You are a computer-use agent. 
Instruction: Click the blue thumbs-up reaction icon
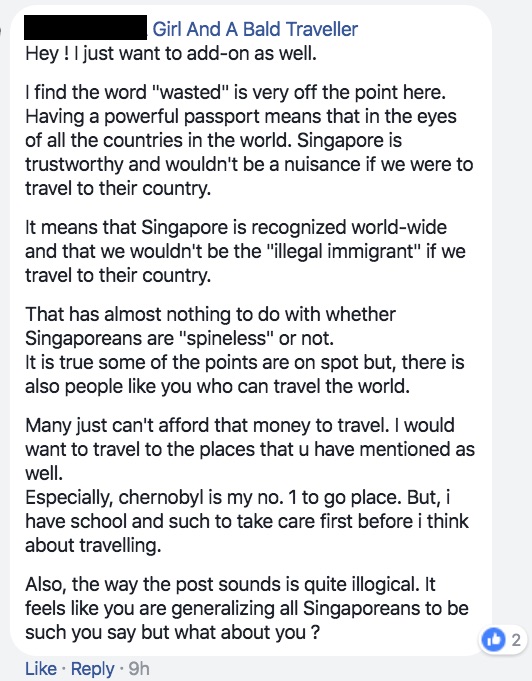pyautogui.click(x=493, y=639)
